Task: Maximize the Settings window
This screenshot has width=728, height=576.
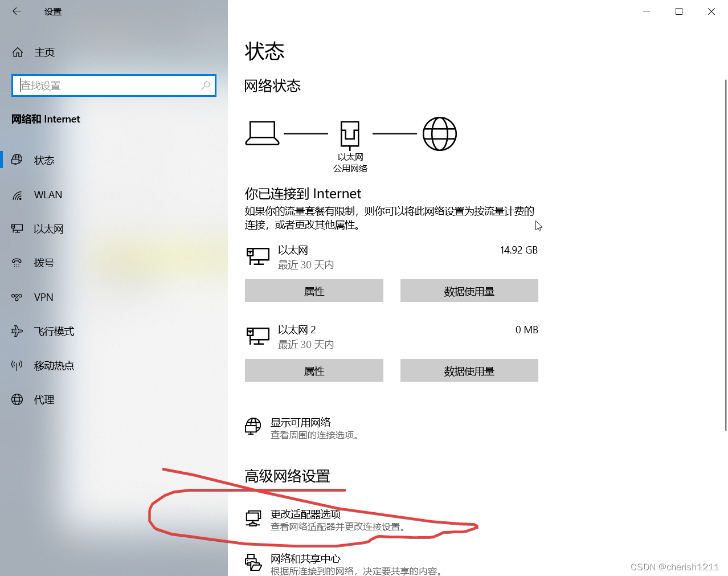Action: tap(679, 11)
